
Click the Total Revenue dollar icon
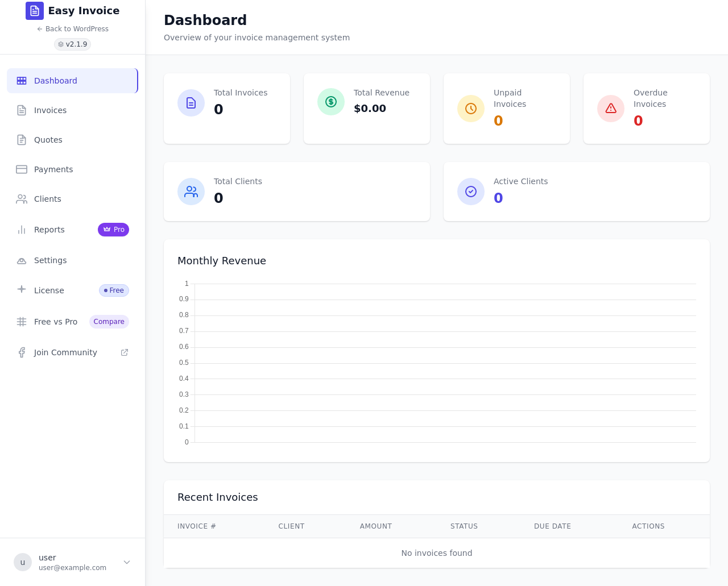click(331, 102)
